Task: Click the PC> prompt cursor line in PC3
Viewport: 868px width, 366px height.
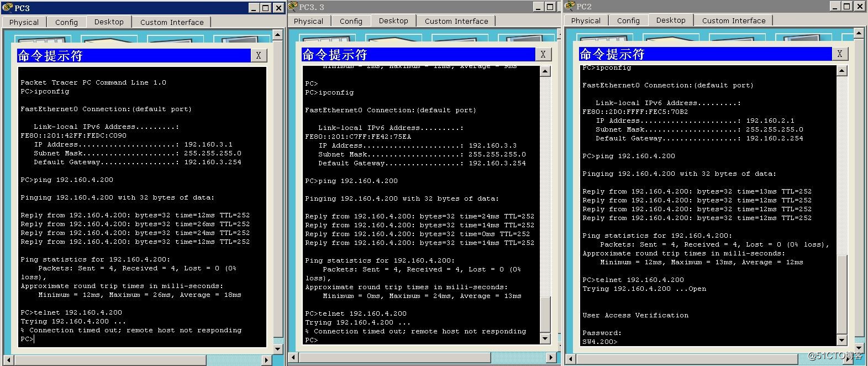Action: [x=27, y=339]
